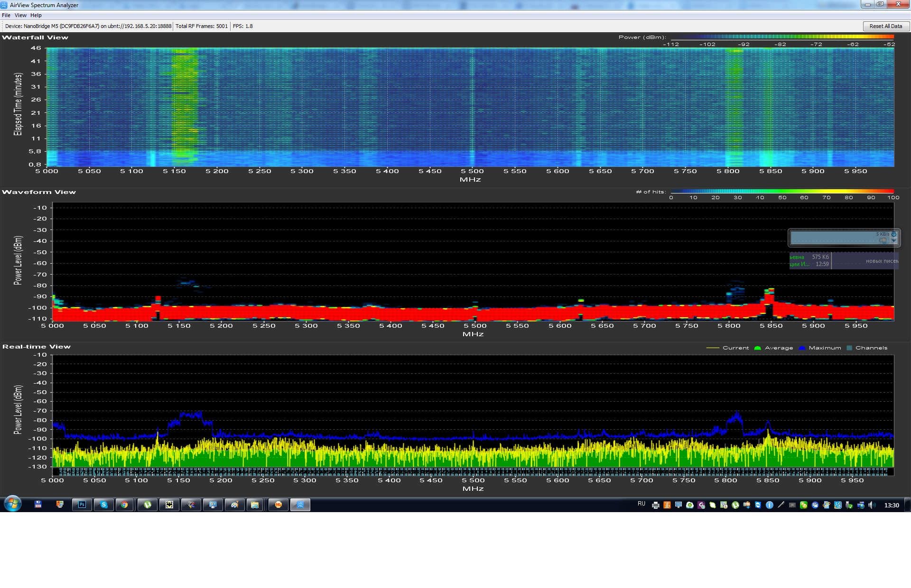Open Windows Explorer folder taskbar icon
This screenshot has height=588, width=911.
pyautogui.click(x=255, y=505)
